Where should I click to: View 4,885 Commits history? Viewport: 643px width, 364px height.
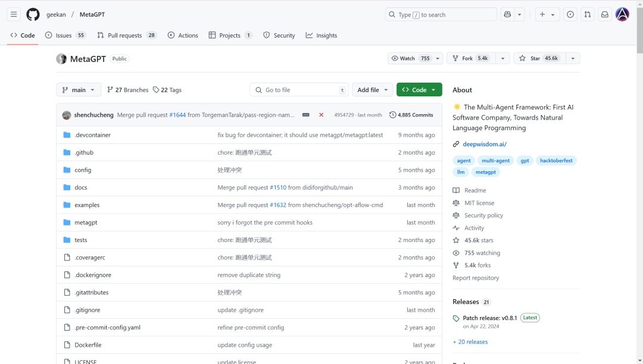(411, 115)
